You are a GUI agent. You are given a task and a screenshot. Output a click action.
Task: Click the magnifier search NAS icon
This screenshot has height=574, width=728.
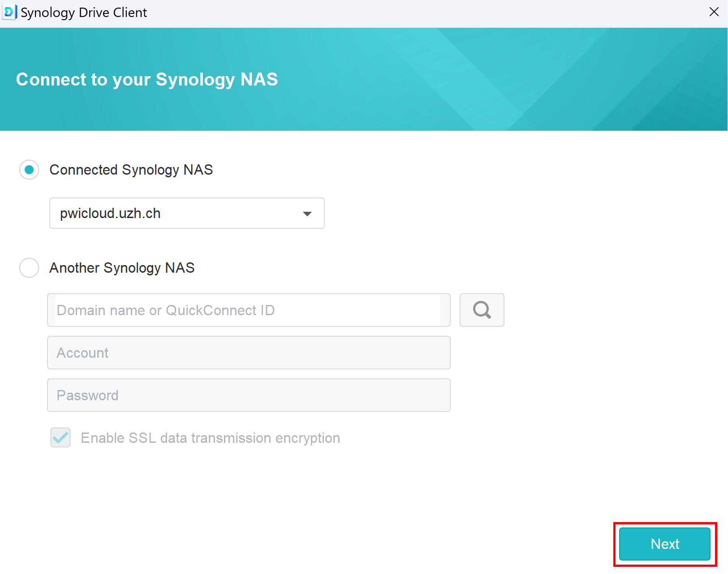tap(482, 310)
